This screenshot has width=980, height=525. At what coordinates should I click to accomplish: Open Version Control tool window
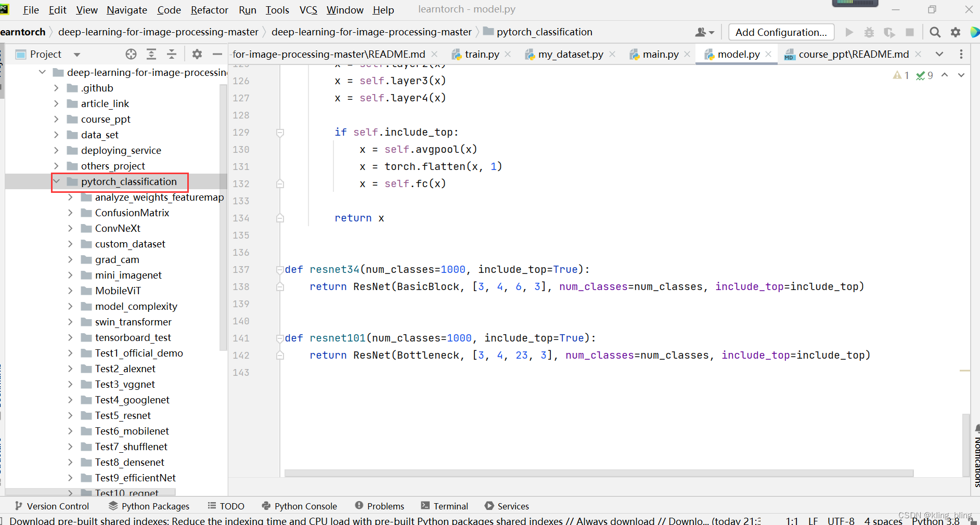point(51,506)
